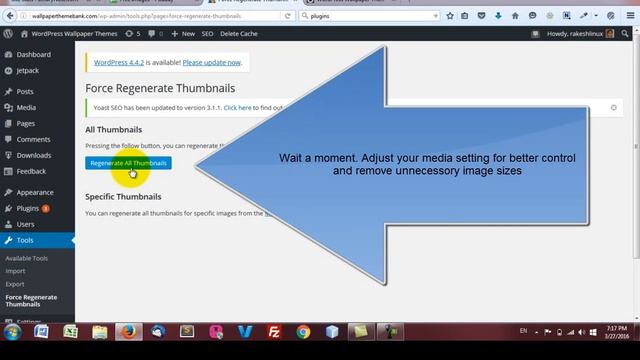Open Google Chrome from the taskbar
Screen dimensions: 640x360
[303, 332]
